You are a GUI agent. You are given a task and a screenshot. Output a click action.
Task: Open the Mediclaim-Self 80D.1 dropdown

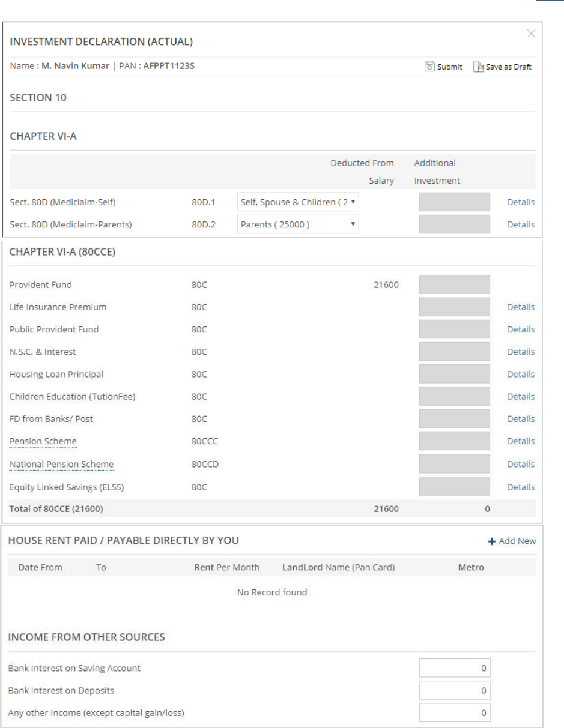point(298,202)
